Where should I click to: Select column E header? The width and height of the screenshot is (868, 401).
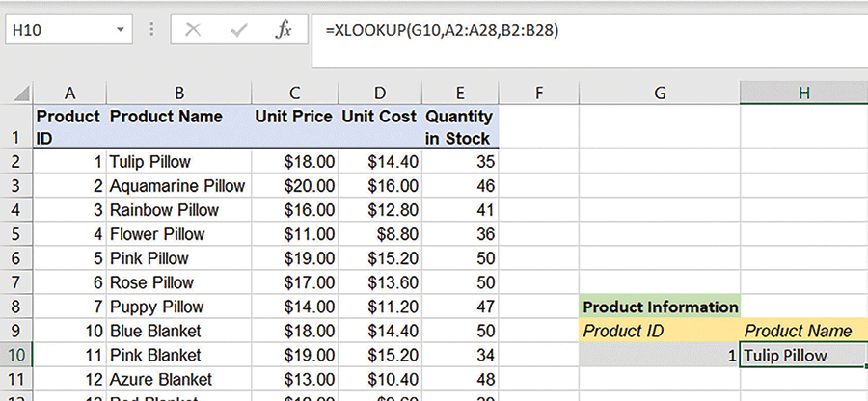460,93
